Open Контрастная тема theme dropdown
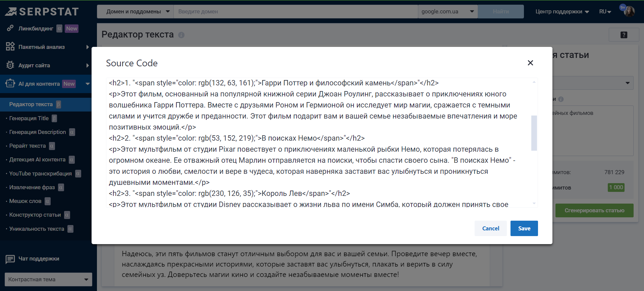 48,279
